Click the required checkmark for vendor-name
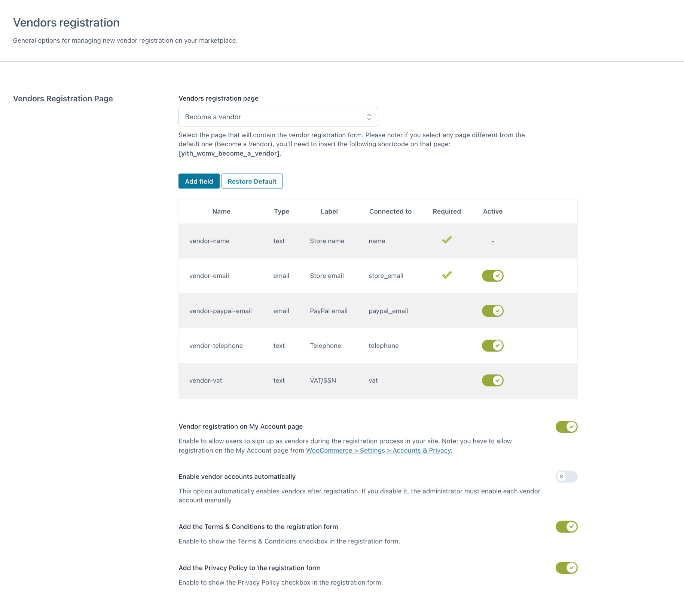The image size is (684, 616). [447, 240]
